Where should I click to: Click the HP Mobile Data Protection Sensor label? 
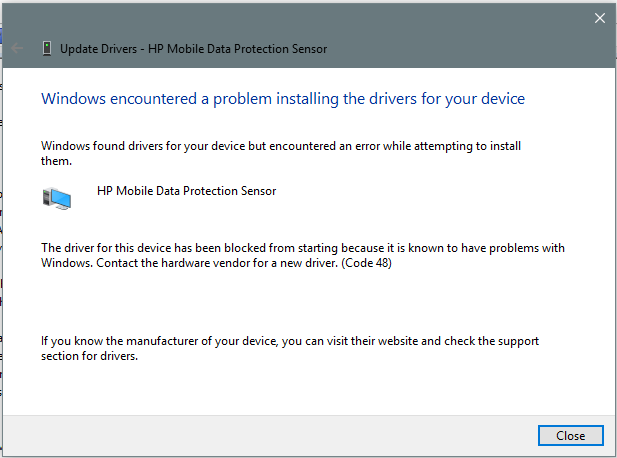pos(186,191)
